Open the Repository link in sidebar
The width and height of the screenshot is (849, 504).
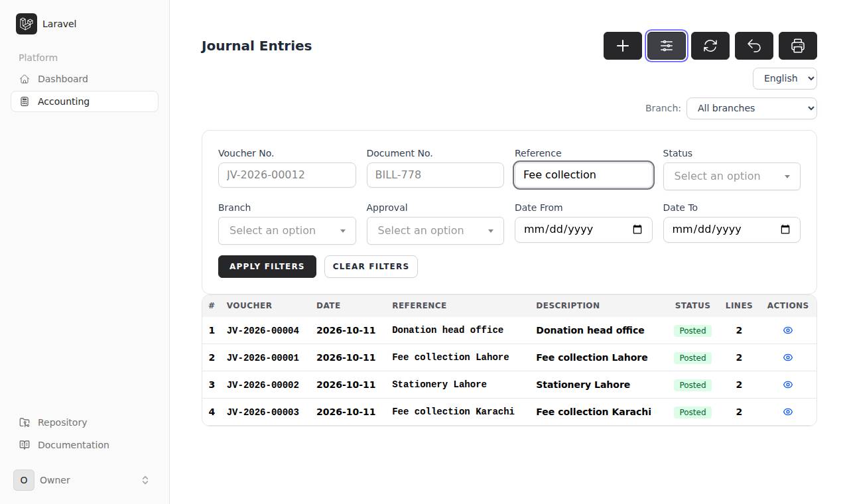click(84, 422)
